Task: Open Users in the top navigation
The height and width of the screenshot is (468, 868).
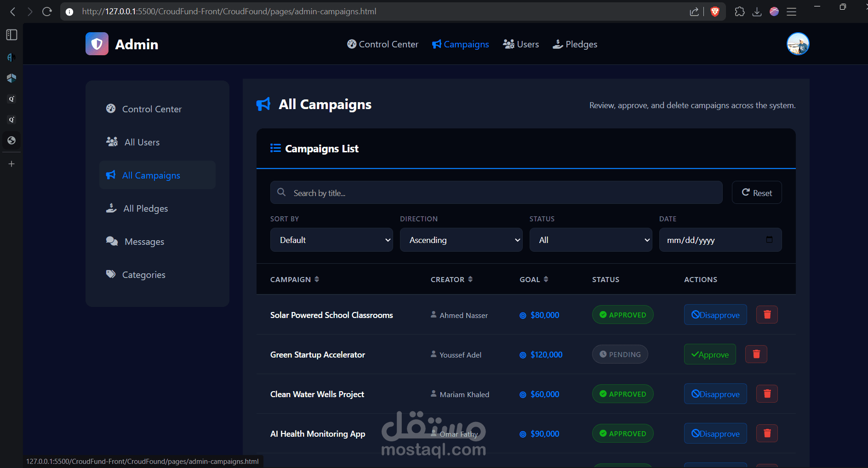Action: (x=521, y=44)
